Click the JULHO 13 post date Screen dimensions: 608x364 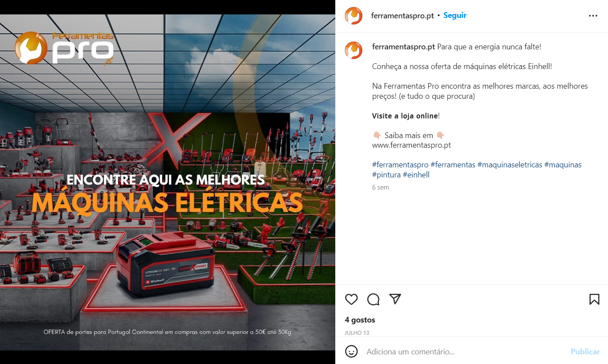[357, 333]
